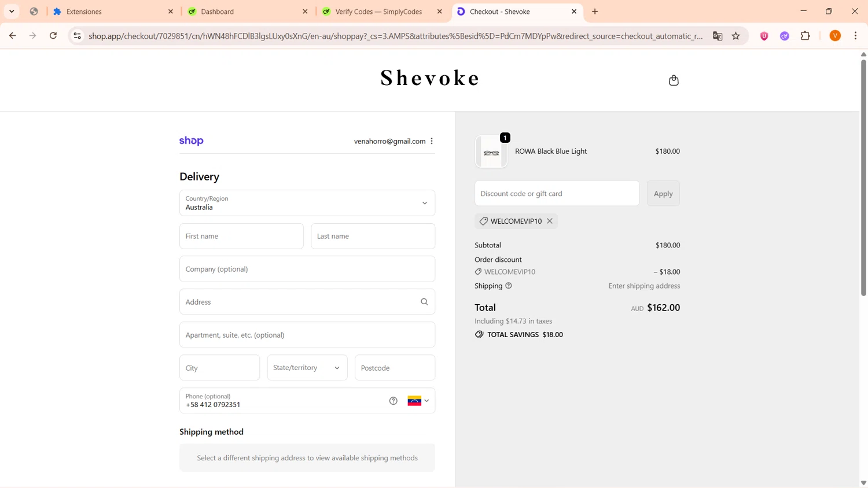The image size is (868, 488).
Task: Click the address search magnifier icon
Action: (424, 302)
